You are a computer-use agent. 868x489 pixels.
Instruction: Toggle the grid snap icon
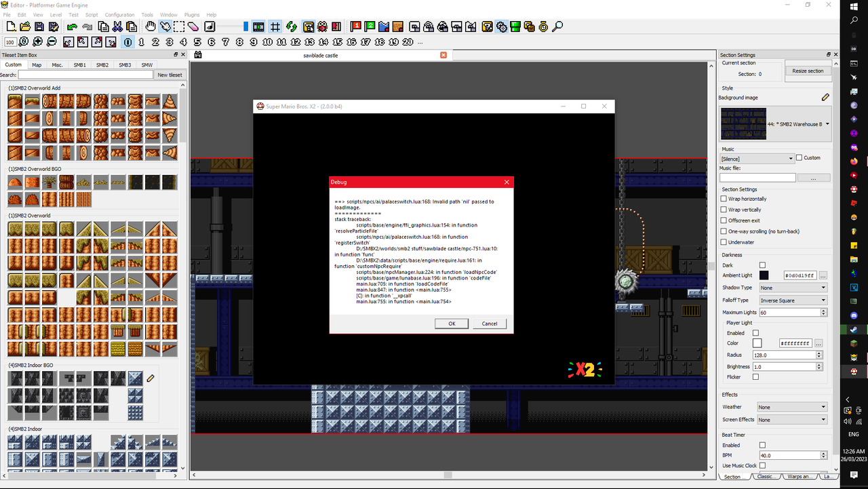pyautogui.click(x=275, y=26)
